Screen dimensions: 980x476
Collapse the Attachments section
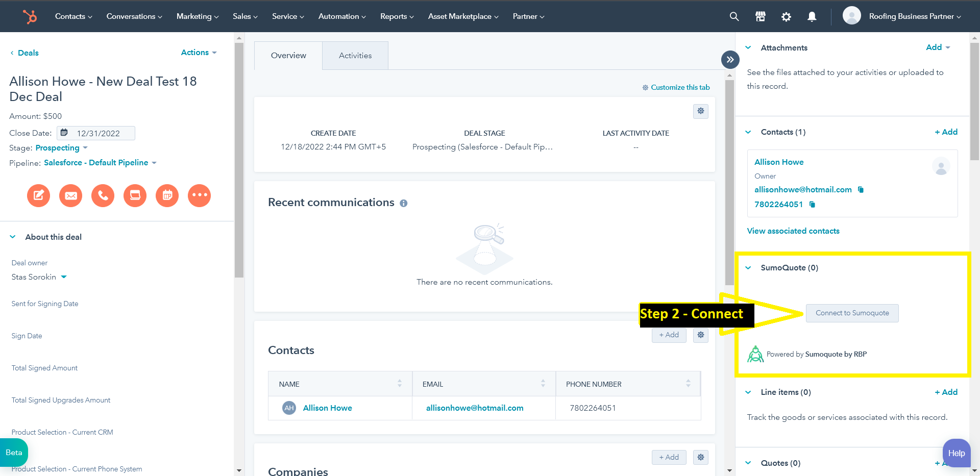coord(748,47)
